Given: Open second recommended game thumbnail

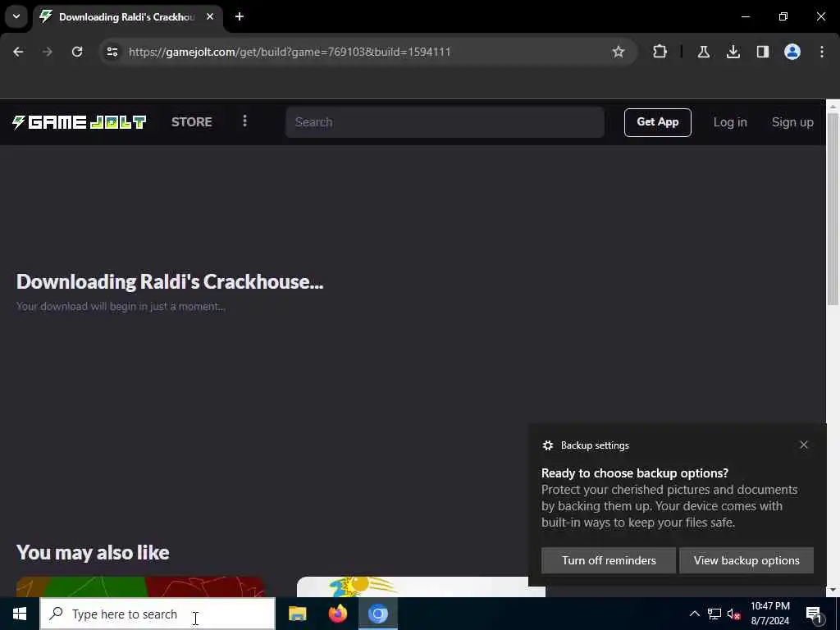Looking at the screenshot, I should point(421,587).
